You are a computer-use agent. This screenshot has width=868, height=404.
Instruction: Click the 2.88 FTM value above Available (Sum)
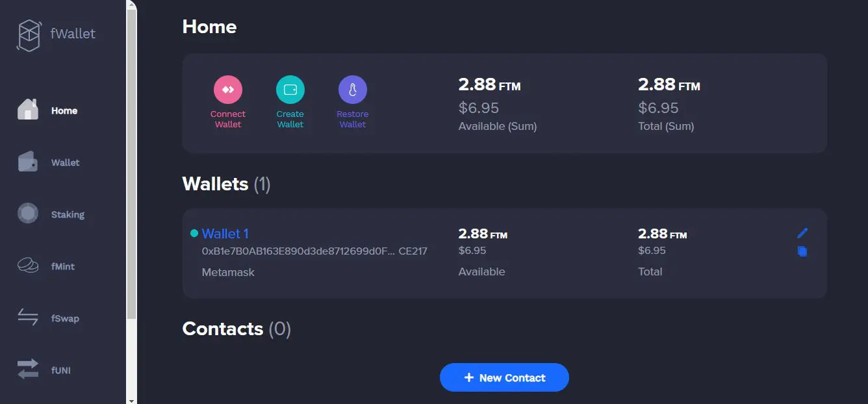(x=490, y=84)
